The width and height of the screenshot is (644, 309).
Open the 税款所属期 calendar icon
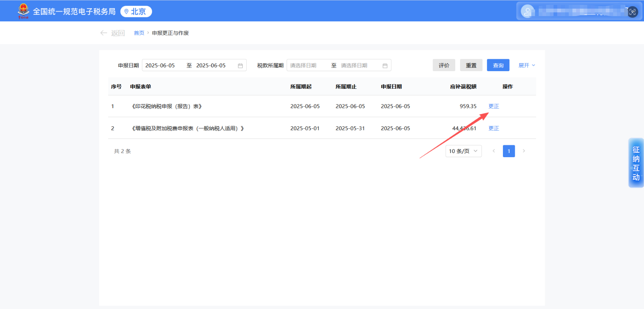(385, 65)
